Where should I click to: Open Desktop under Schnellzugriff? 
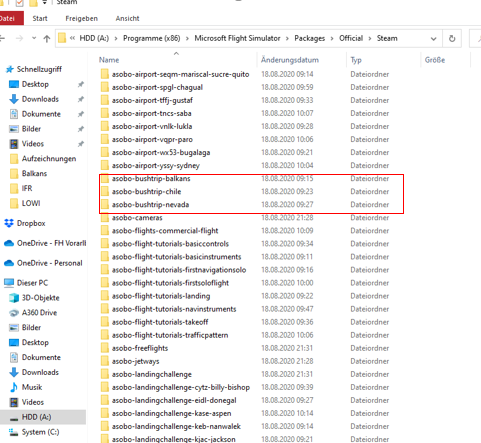[35, 84]
